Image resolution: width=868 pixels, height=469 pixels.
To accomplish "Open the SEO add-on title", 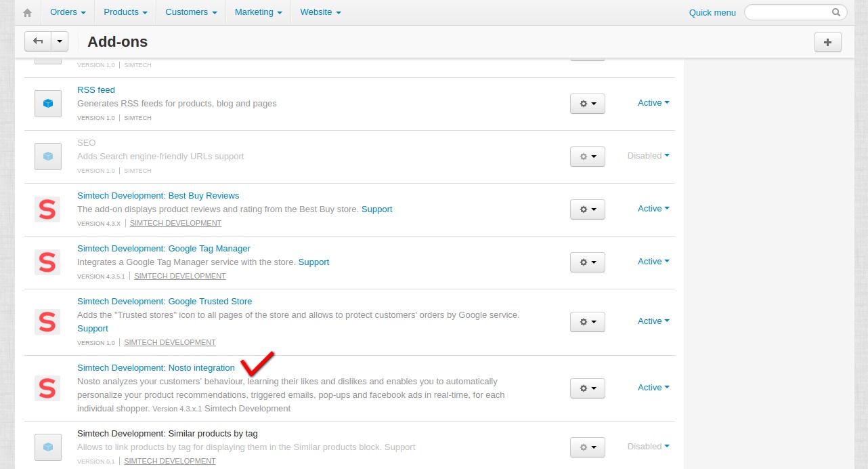I will 87,143.
